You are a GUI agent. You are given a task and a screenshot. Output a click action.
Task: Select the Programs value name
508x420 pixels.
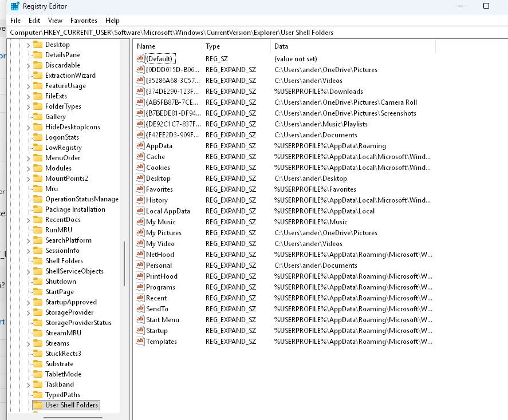(160, 287)
